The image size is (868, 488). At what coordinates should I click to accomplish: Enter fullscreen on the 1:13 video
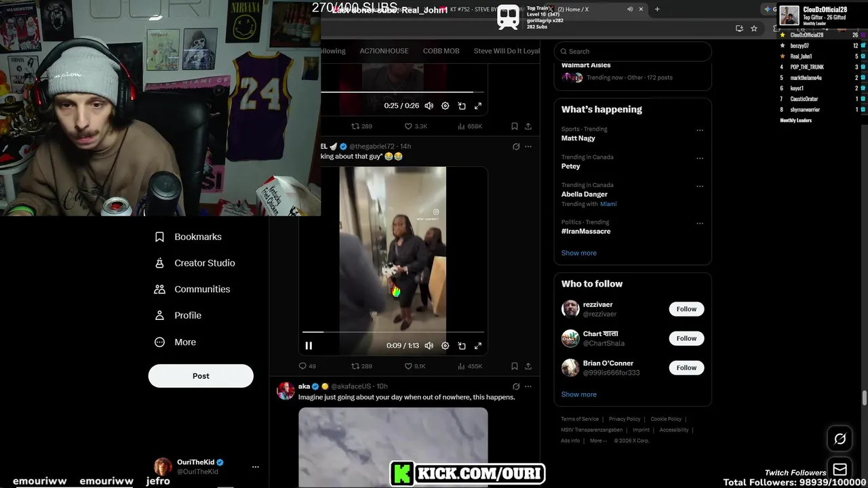478,346
